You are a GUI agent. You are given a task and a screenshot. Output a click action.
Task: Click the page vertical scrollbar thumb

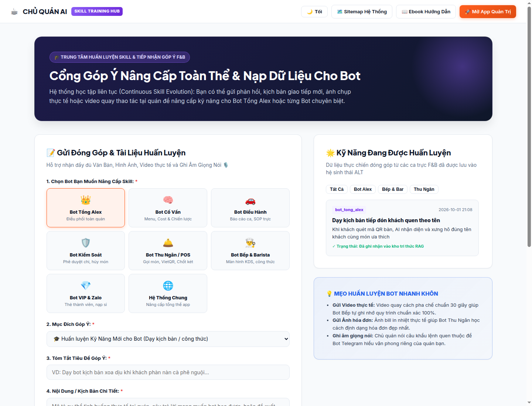click(x=529, y=126)
